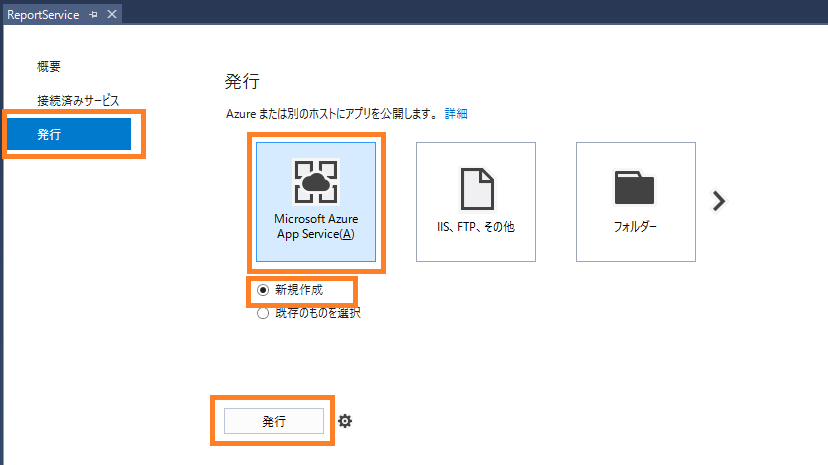Select IIS、FTP、その他 publish target
828x465 pixels.
pyautogui.click(x=476, y=202)
